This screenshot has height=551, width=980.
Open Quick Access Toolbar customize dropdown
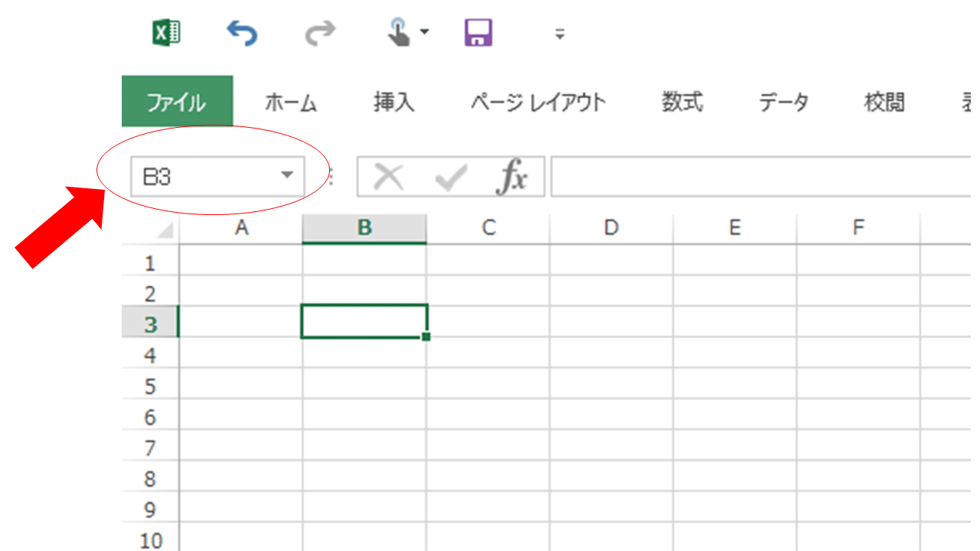(x=560, y=34)
